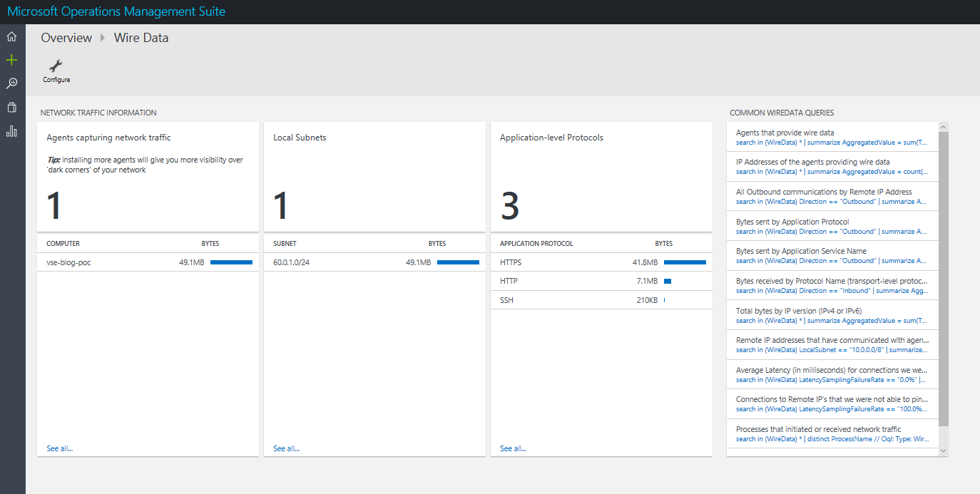Click the APPLICATION PROTOCOL column header

[x=536, y=244]
